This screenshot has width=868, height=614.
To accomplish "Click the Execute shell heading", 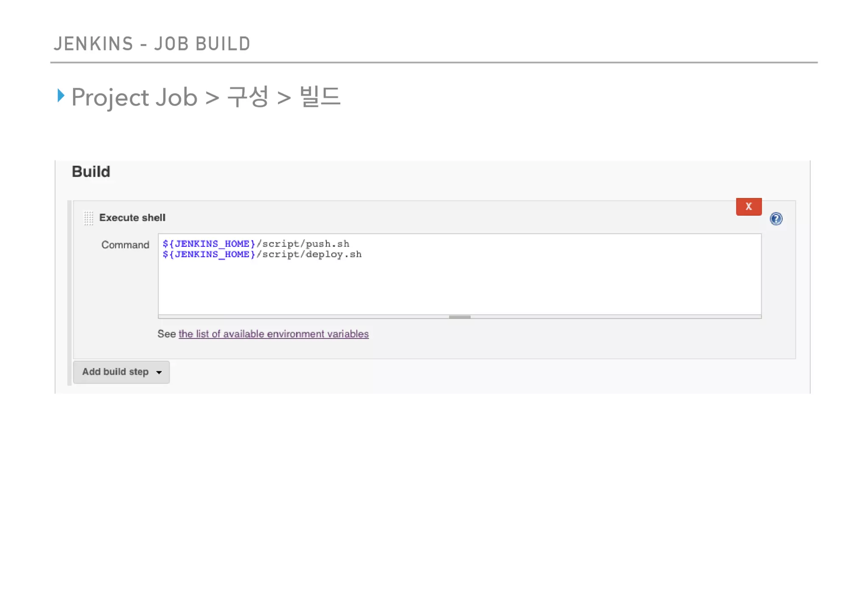I will pyautogui.click(x=132, y=218).
